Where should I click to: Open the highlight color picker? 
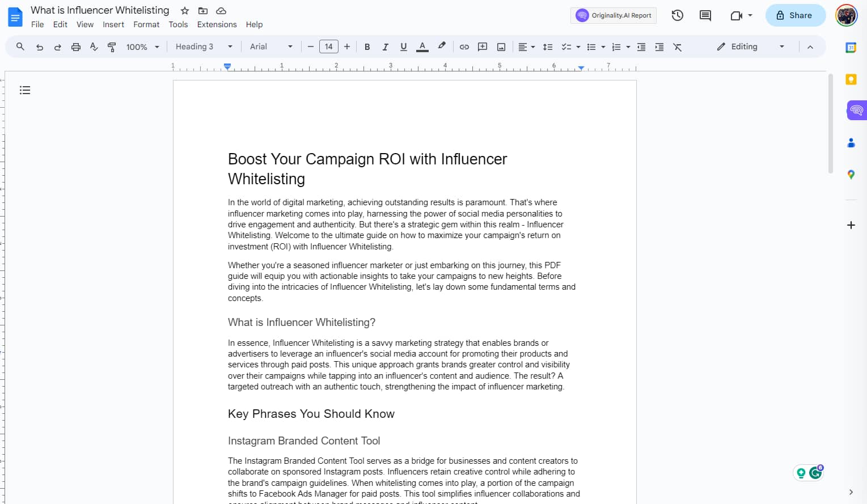coord(441,46)
